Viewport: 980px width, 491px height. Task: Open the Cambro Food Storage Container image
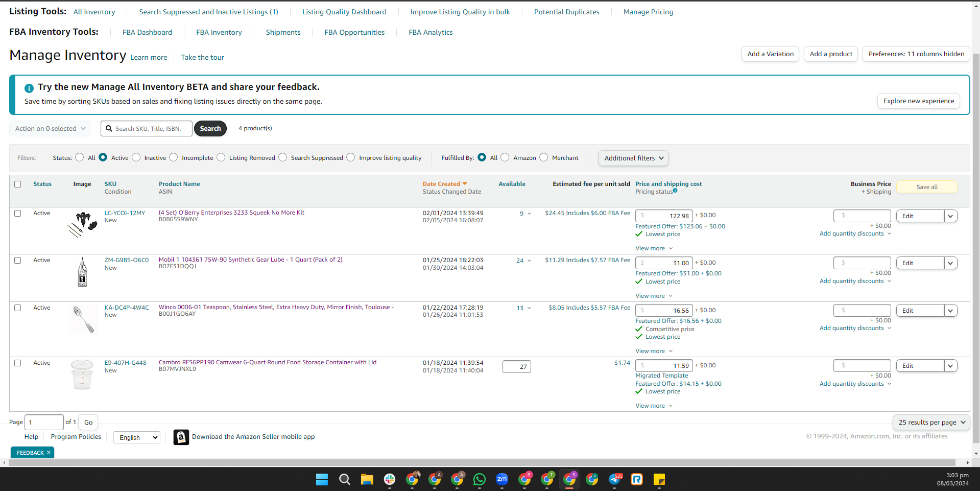(82, 375)
